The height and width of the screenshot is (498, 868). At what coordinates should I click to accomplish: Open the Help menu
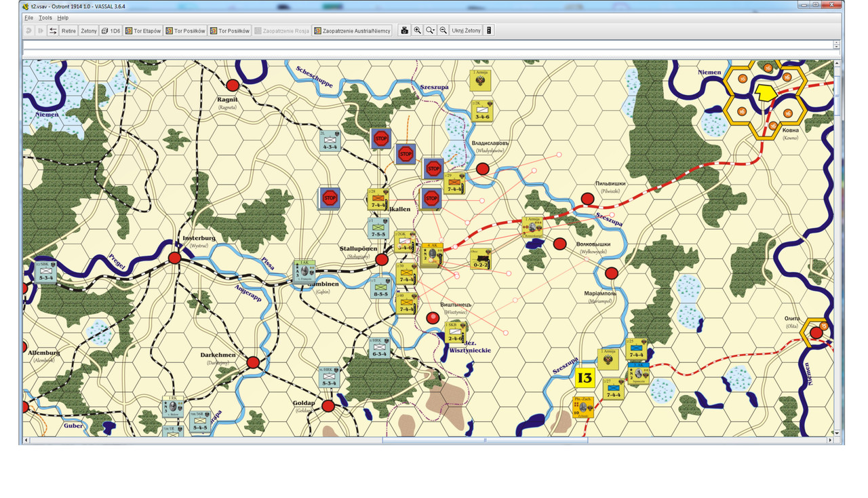pyautogui.click(x=62, y=18)
